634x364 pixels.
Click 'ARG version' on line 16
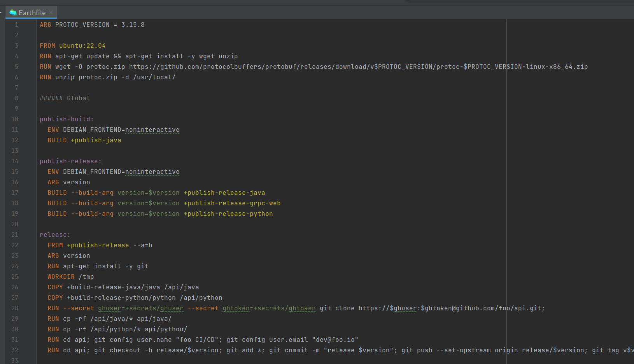(x=69, y=182)
